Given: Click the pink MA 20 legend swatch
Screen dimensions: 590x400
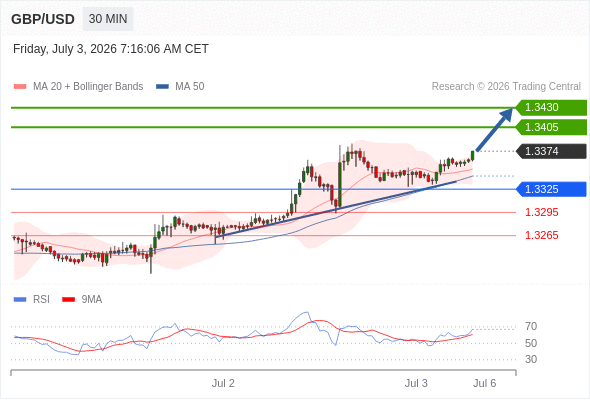Looking at the screenshot, I should pyautogui.click(x=20, y=87).
